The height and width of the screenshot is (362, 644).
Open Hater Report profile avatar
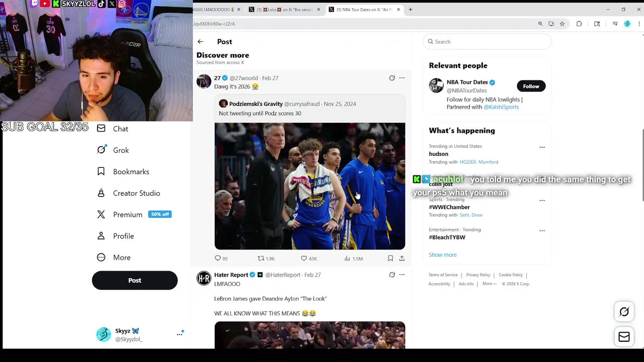(204, 278)
